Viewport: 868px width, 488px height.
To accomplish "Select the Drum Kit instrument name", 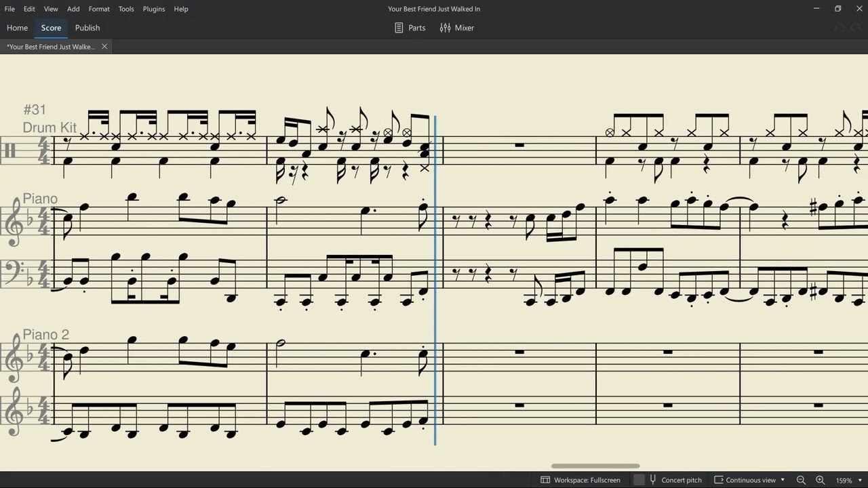I will pyautogui.click(x=50, y=127).
